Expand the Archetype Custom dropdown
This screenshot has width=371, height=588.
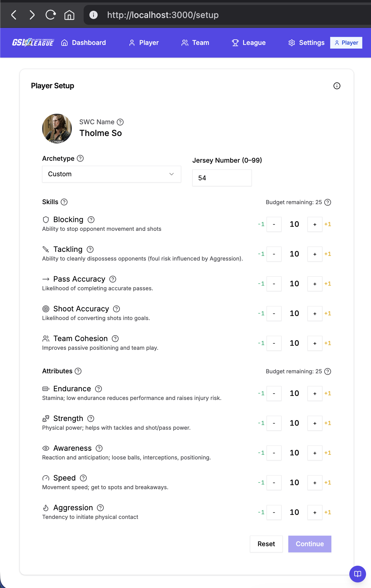coord(111,174)
